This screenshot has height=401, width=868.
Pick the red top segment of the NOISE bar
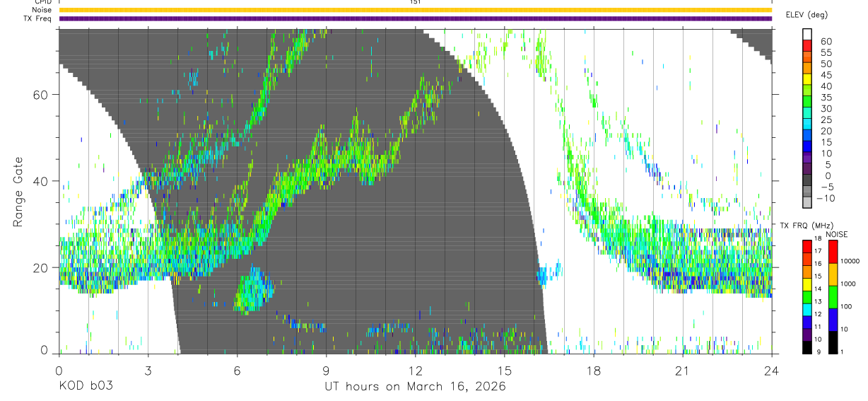(833, 252)
